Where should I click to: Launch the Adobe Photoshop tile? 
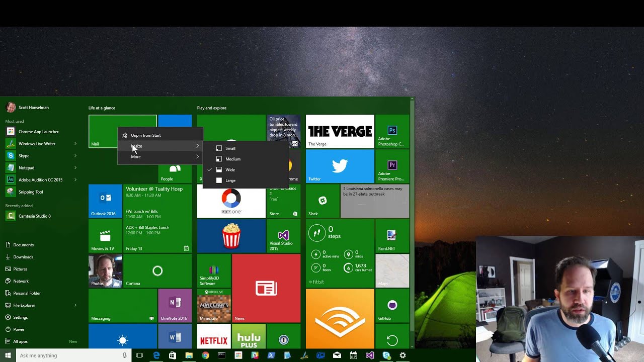coord(392,132)
